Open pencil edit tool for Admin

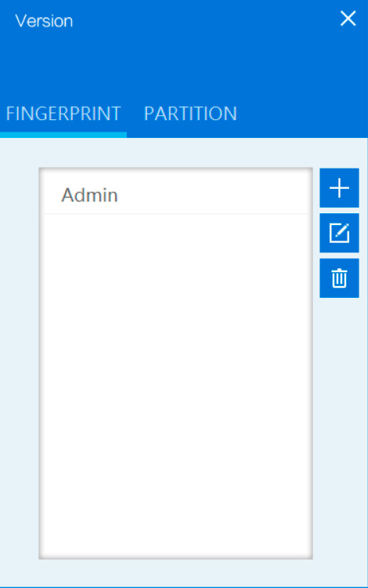(339, 233)
